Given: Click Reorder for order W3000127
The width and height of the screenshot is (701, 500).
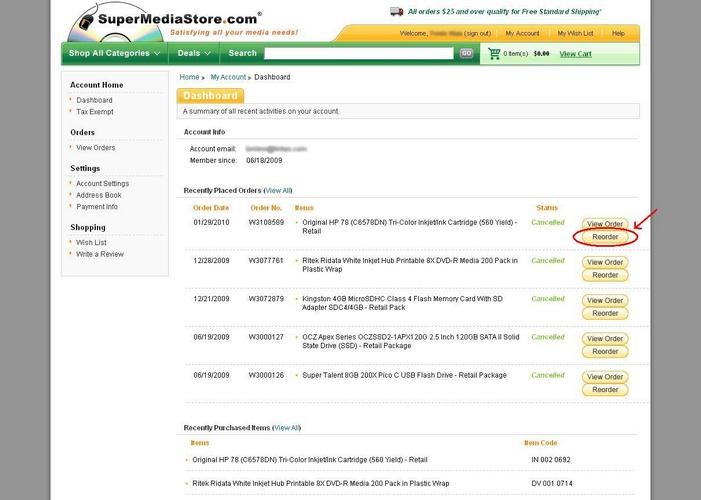Looking at the screenshot, I should [x=605, y=352].
